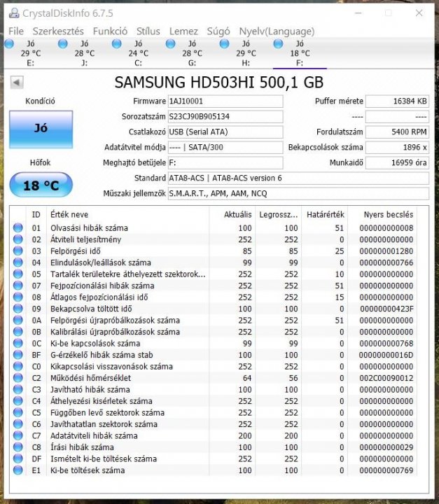Click the Aktuális column header
This screenshot has width=439, height=504.
232,215
